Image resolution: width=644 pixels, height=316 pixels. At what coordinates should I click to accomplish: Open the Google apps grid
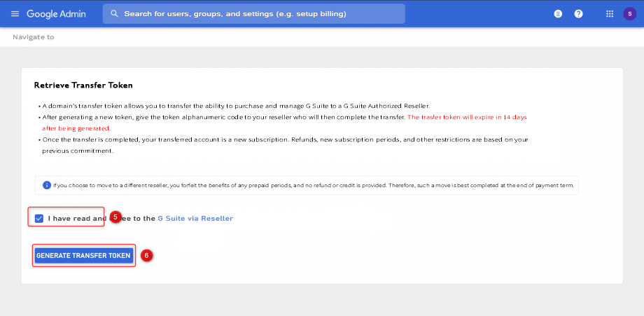coord(610,13)
